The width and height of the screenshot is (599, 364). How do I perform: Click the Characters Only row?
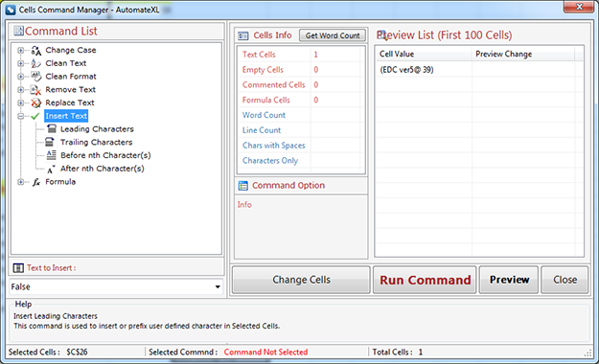click(x=300, y=161)
